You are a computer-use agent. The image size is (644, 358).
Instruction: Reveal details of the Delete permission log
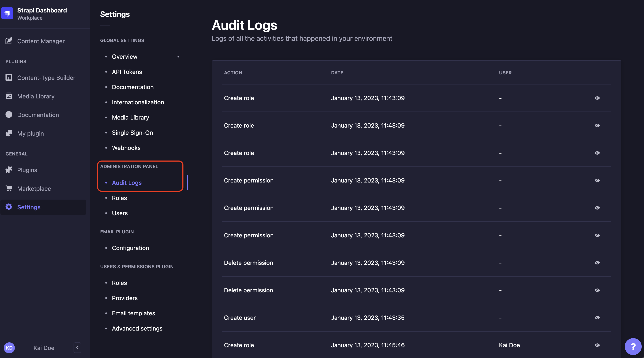tap(597, 263)
